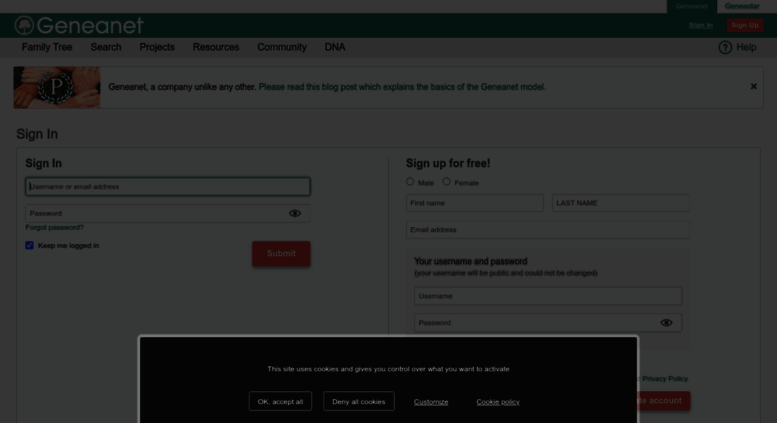
Task: Deny all cookies
Action: coord(359,402)
